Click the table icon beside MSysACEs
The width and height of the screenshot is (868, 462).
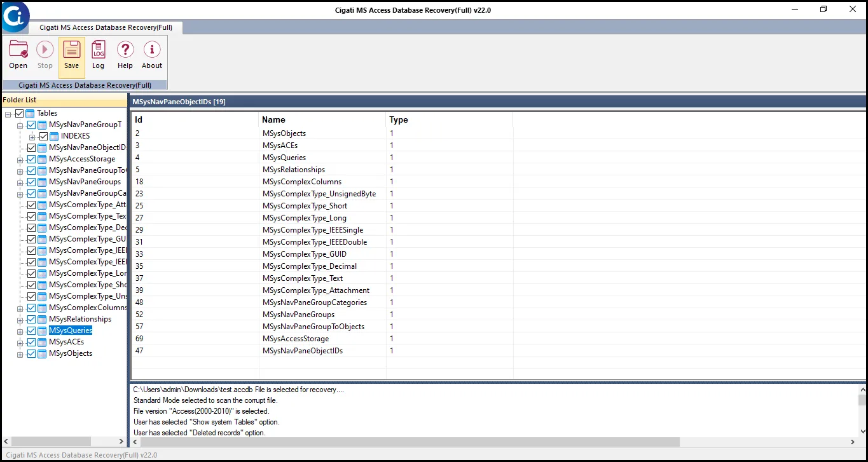coord(42,342)
